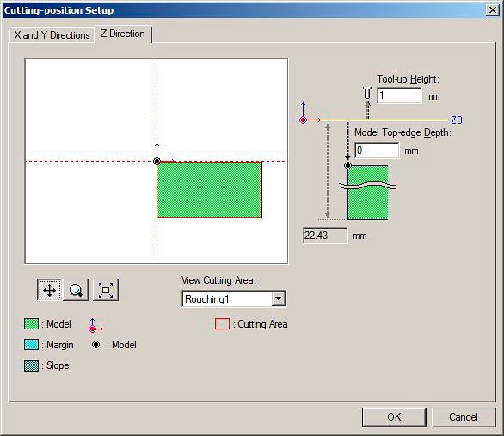Select the Z Direction tab
The image size is (504, 436).
coord(123,34)
